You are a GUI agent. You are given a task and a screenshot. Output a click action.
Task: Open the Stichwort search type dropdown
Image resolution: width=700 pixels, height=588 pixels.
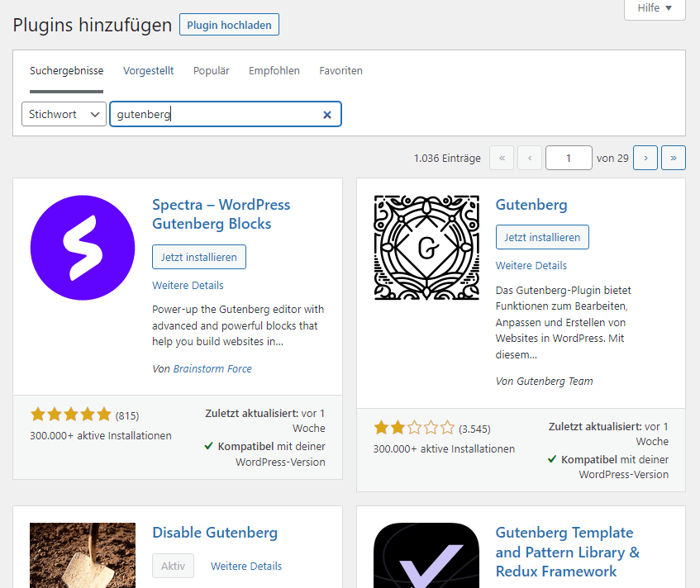[64, 114]
